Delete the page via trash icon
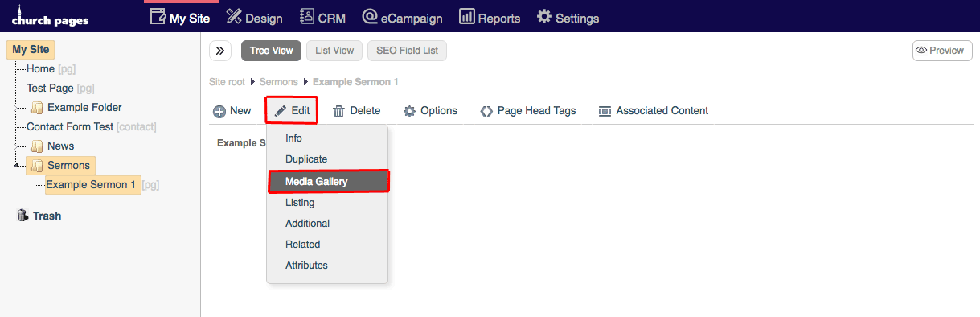The height and width of the screenshot is (317, 980). point(356,111)
